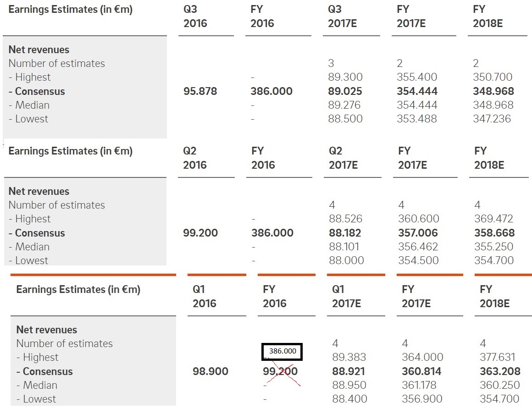Click the Q2 2016 column header
Screen dimensions: 532x414
[x=195, y=158]
